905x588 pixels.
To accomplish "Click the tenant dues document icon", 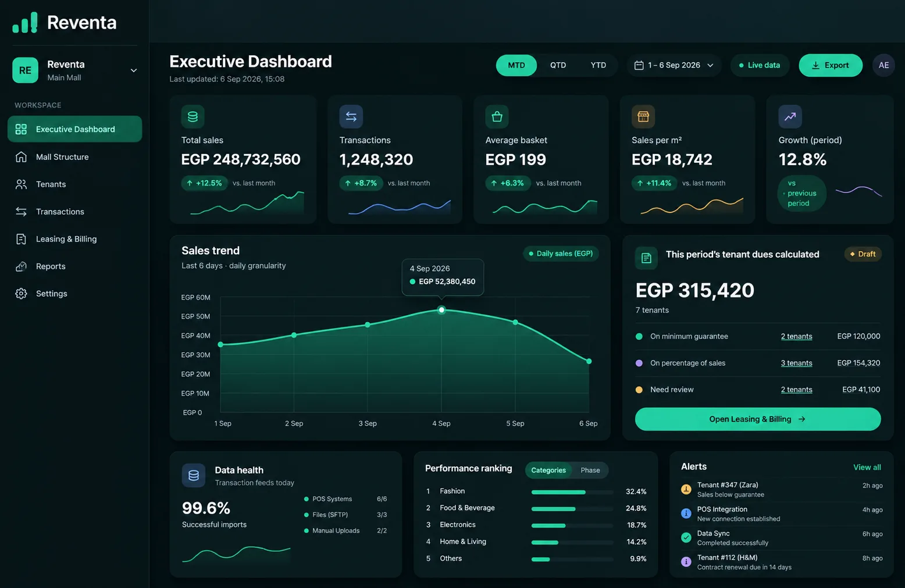I will (x=646, y=258).
